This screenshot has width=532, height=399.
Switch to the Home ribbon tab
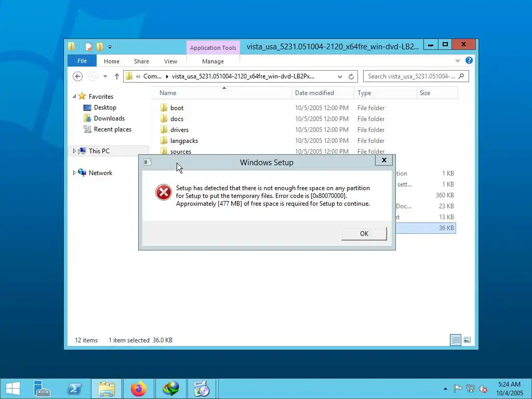click(x=112, y=61)
